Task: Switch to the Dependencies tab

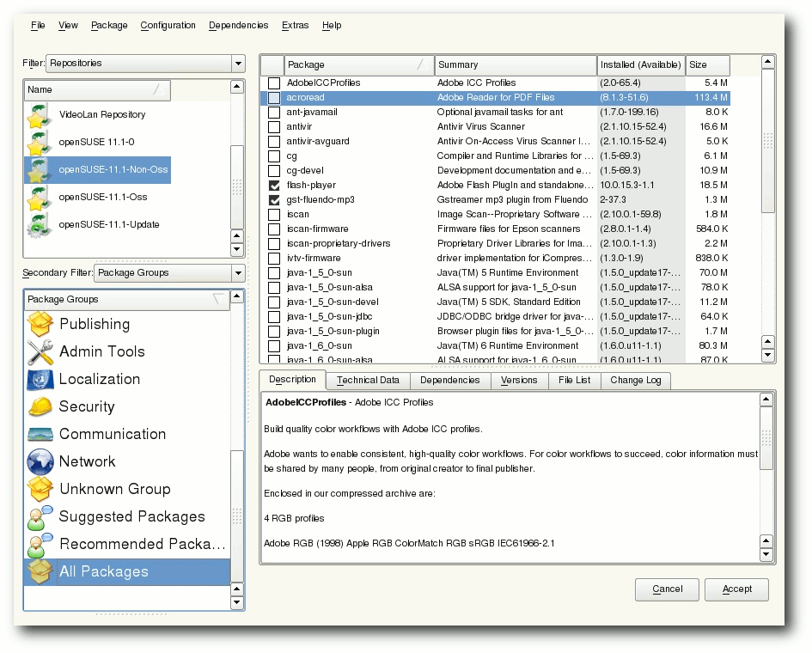Action: pyautogui.click(x=450, y=381)
